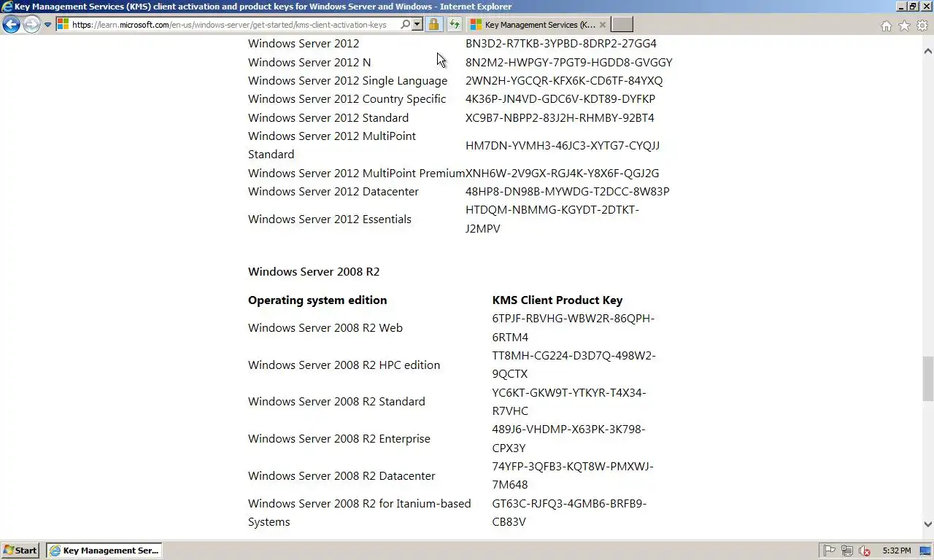The height and width of the screenshot is (560, 934).
Task: Click Windows Server 2012 Country Specific label
Action: 347,99
